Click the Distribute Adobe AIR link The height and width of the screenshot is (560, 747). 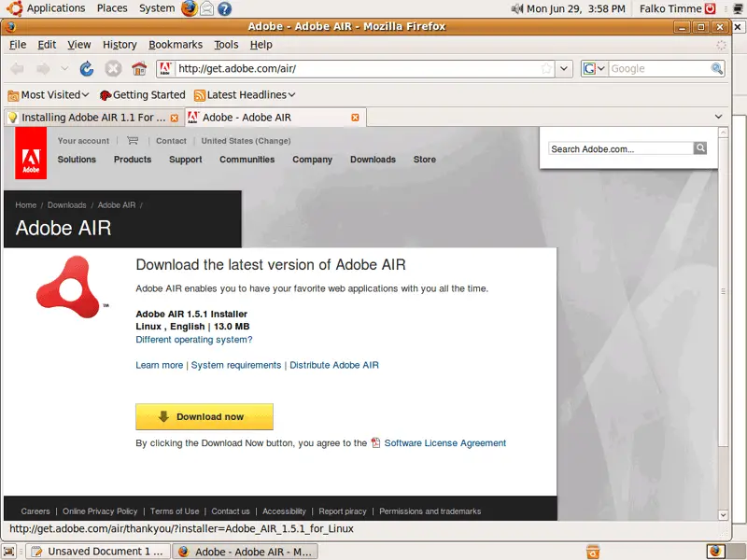click(334, 365)
